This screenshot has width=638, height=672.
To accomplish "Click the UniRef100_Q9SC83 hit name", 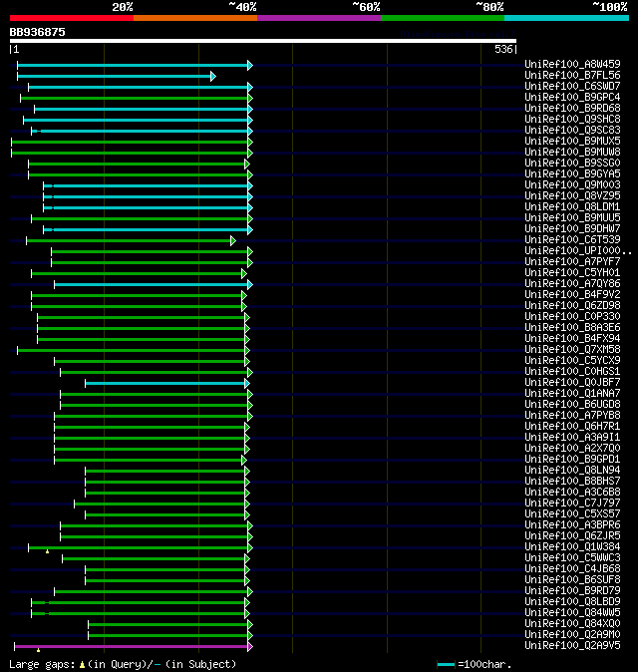I will pos(572,131).
